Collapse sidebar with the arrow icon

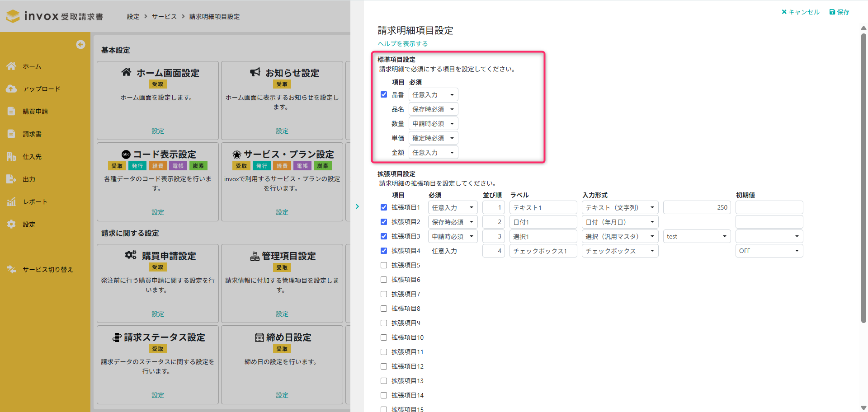80,44
